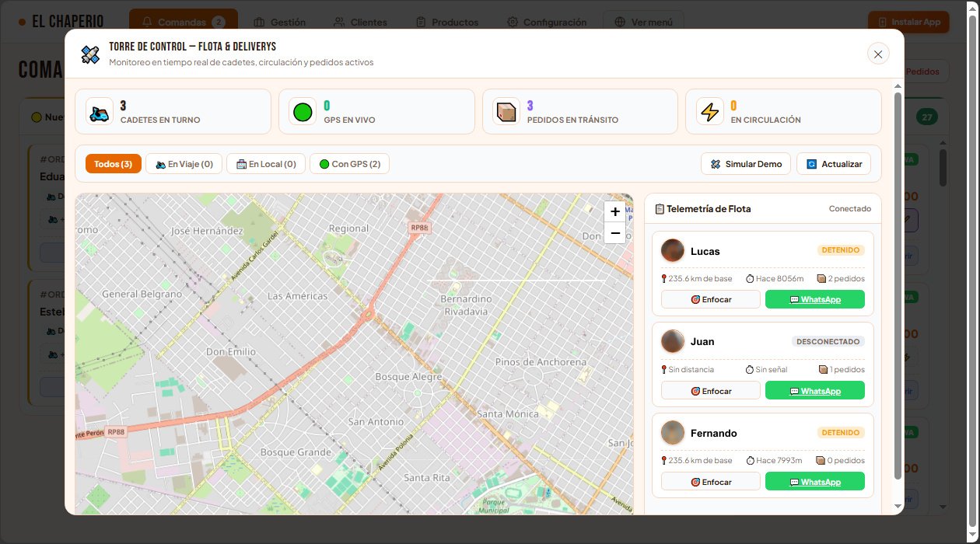Click the El Chaperio logo
The image size is (980, 544).
pos(61,22)
